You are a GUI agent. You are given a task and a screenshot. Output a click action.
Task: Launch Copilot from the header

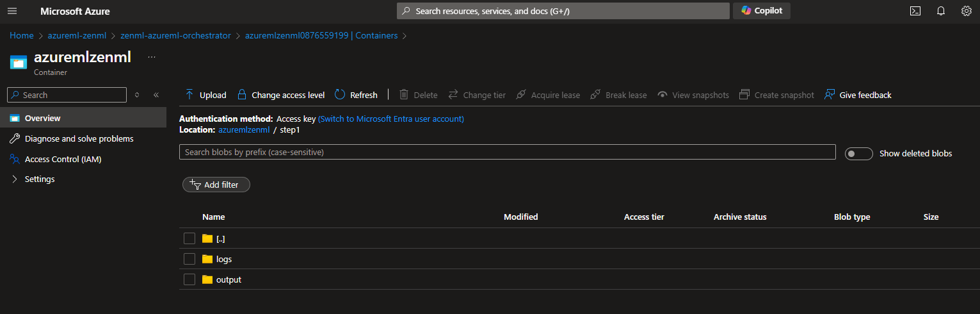click(762, 11)
